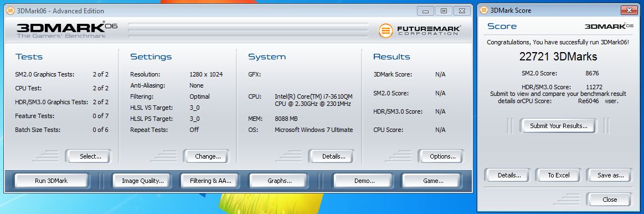Click 'Batch Size Tests:' label
Viewport: 644px width, 214px height.
tap(38, 130)
